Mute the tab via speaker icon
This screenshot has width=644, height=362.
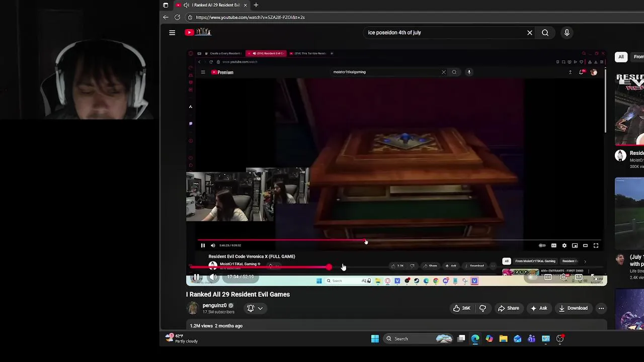tap(186, 5)
